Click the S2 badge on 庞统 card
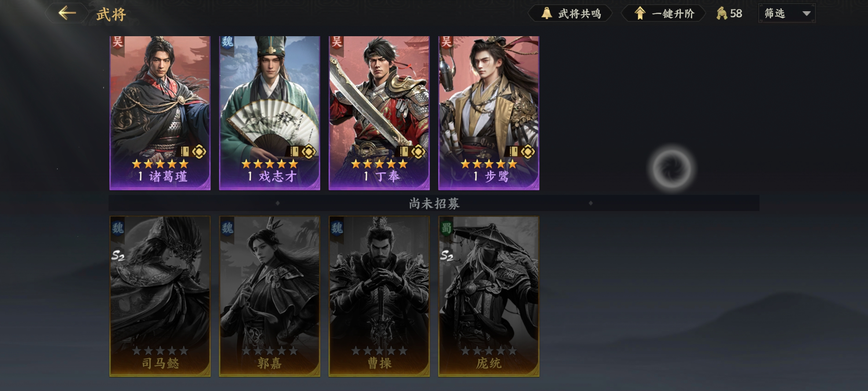Screen dimensions: 868x391 tap(447, 256)
